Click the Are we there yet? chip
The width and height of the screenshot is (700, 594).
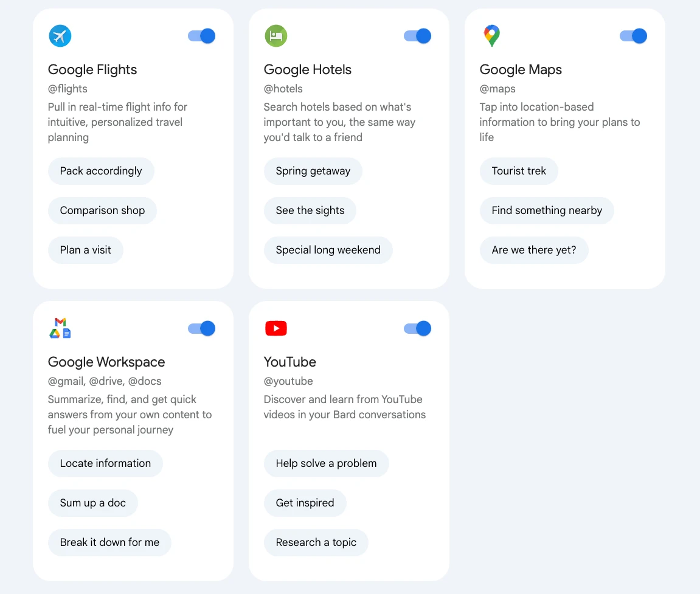click(534, 250)
